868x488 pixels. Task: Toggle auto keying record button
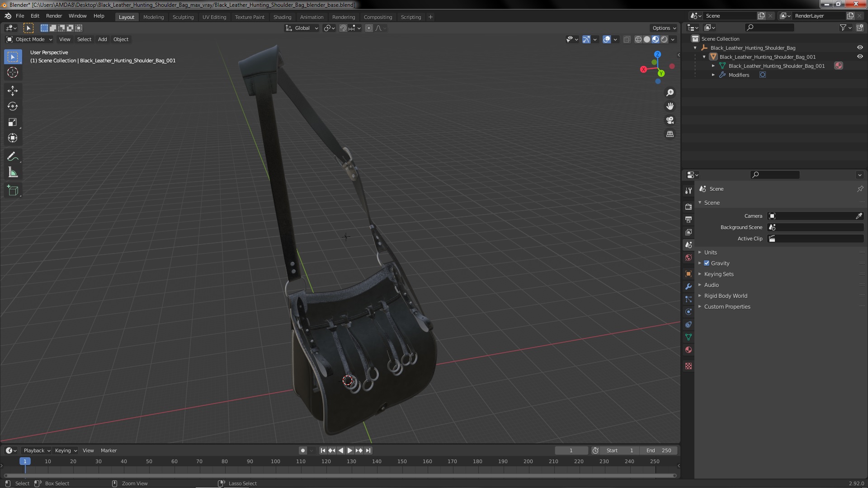(x=302, y=450)
